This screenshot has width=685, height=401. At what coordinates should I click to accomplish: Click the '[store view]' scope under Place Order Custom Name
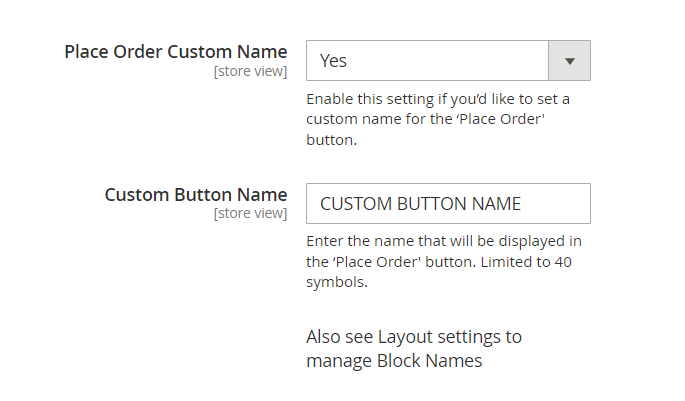tap(250, 71)
